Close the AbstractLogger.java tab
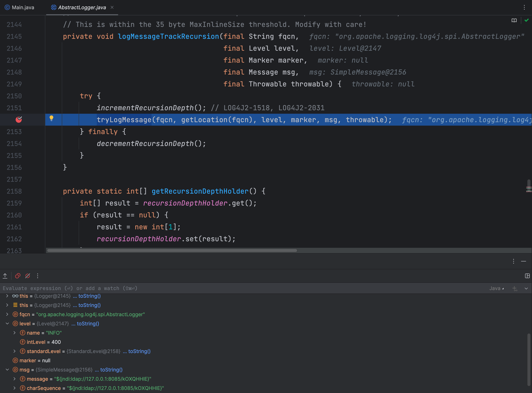The image size is (532, 393). (x=112, y=7)
